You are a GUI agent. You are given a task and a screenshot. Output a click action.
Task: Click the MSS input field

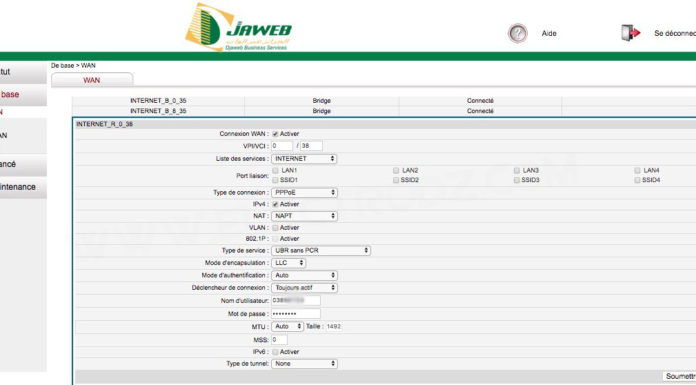pos(279,340)
